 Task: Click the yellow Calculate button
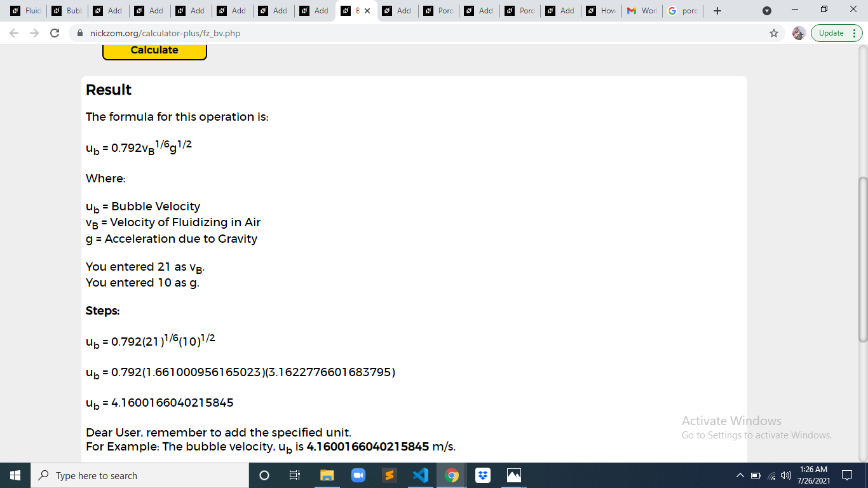(x=154, y=51)
